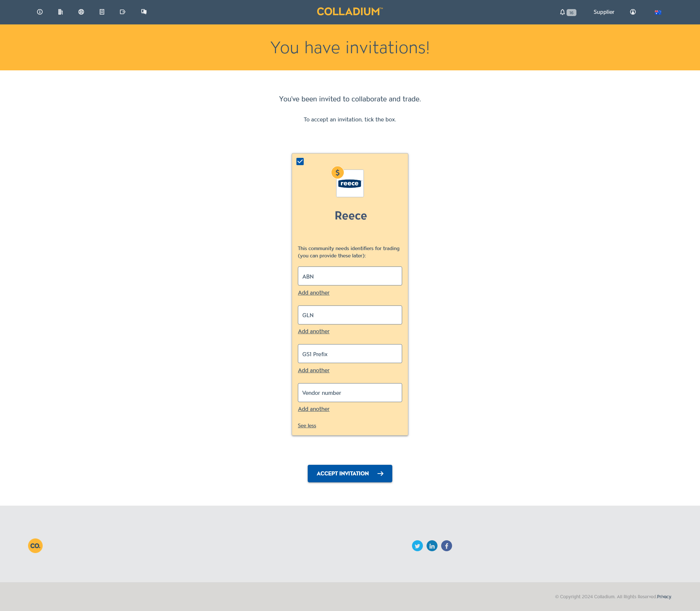Viewport: 700px width, 611px height.
Task: Click the building company icon
Action: 61,12
